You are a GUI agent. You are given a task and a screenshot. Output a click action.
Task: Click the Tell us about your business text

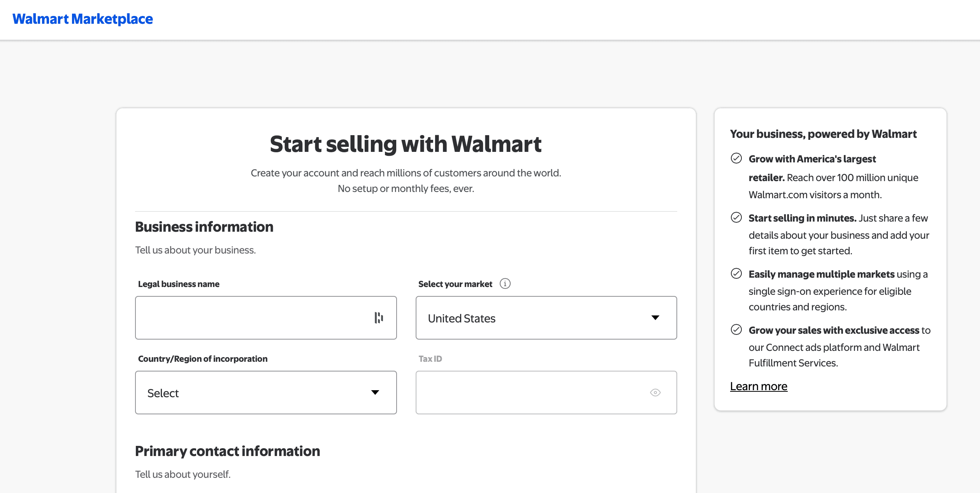(195, 250)
